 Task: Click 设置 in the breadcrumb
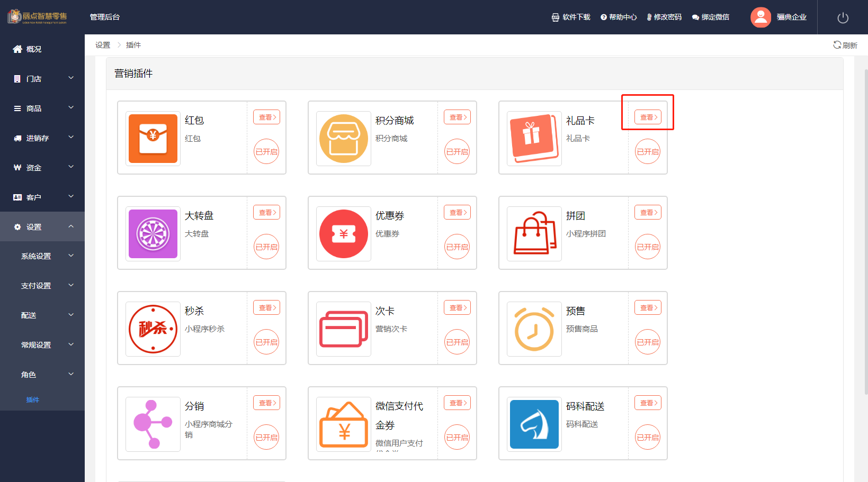103,45
